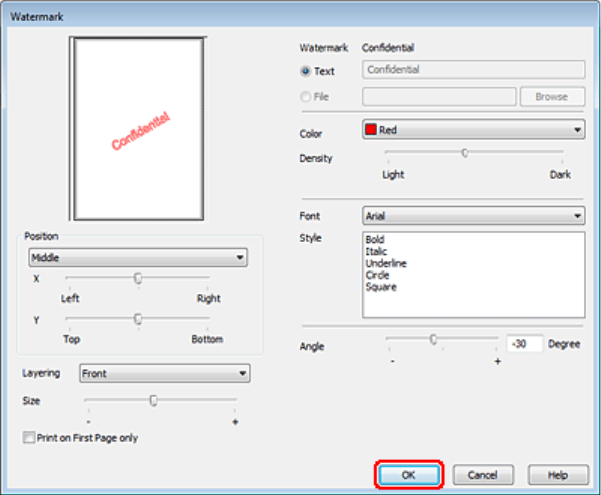Image resolution: width=601 pixels, height=495 pixels.
Task: Open the Color dropdown showing Red
Action: [x=473, y=130]
